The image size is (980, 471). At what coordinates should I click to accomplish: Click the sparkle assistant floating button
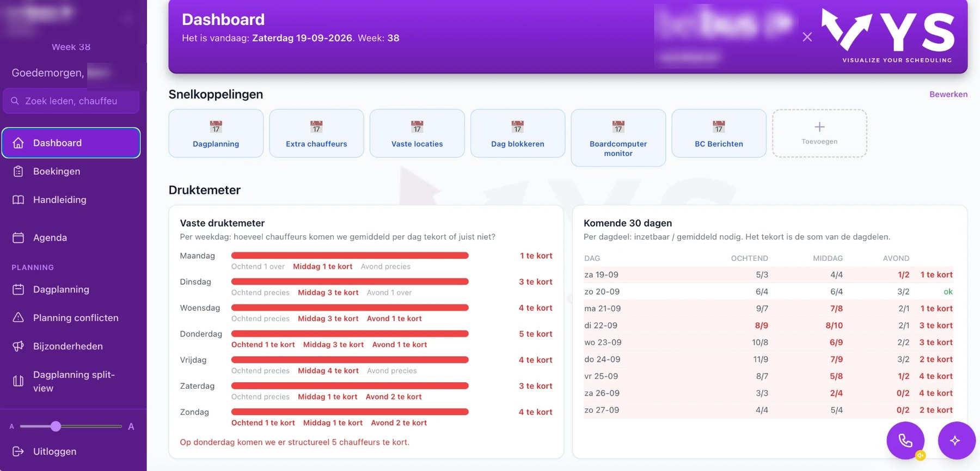coord(957,441)
